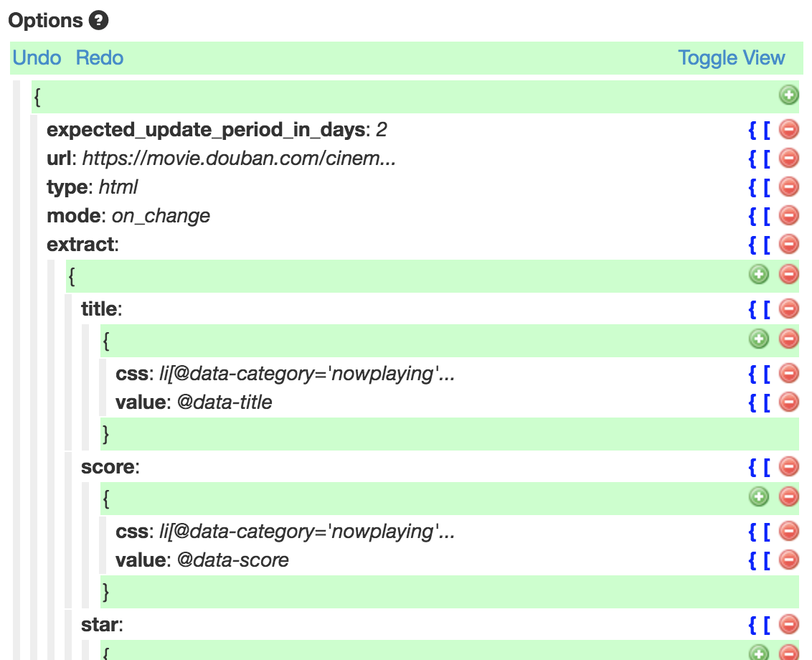The height and width of the screenshot is (660, 812).
Task: Delete the mode field
Action: coord(788,216)
